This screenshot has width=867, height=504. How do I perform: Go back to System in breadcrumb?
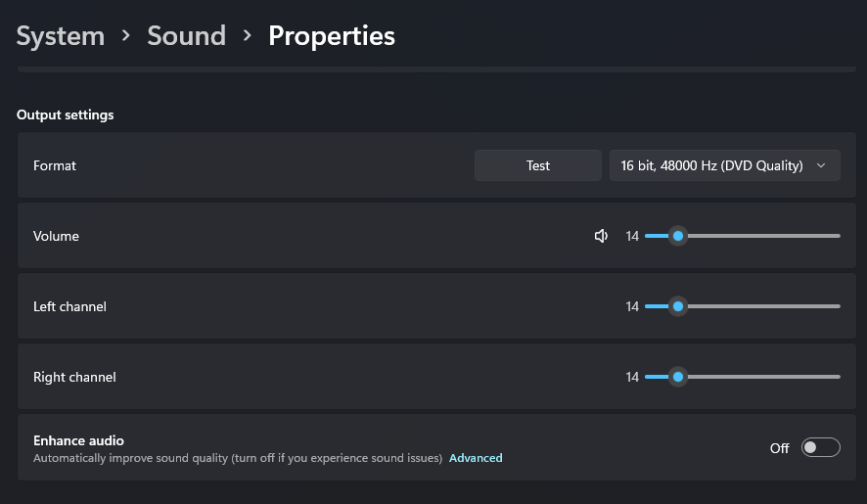[61, 36]
